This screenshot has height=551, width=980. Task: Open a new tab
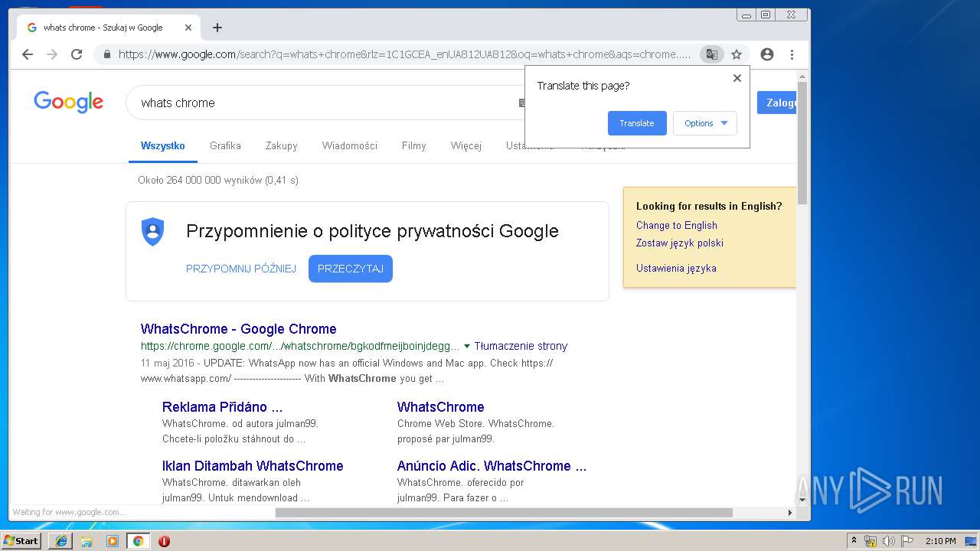[x=217, y=28]
